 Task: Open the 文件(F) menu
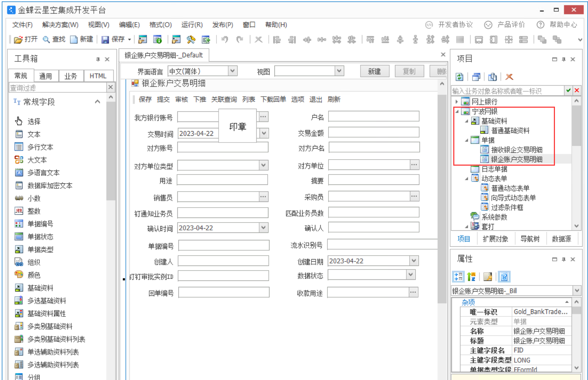point(22,25)
